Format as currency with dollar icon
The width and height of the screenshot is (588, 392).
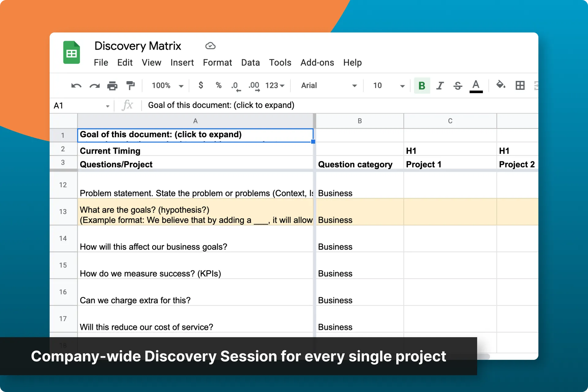[x=201, y=85]
